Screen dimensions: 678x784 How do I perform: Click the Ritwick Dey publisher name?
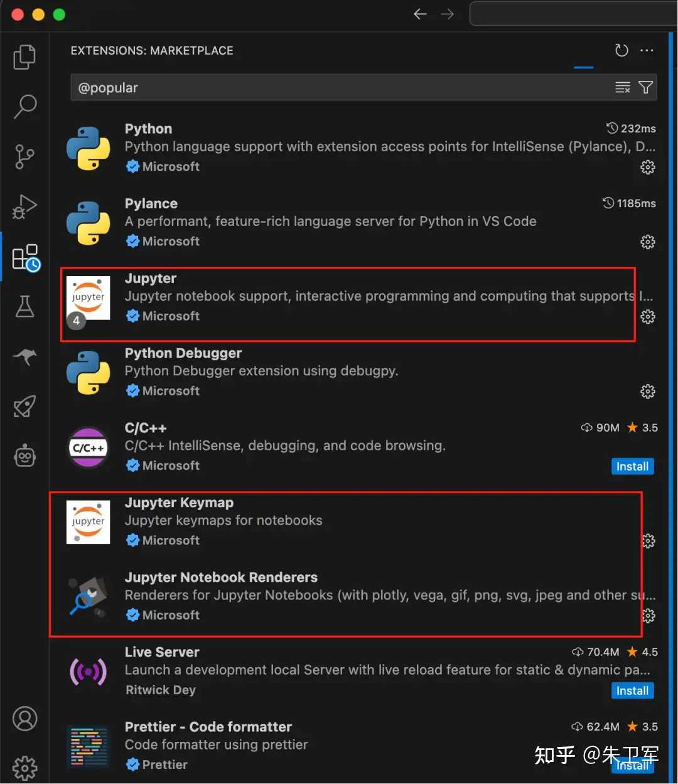(161, 690)
